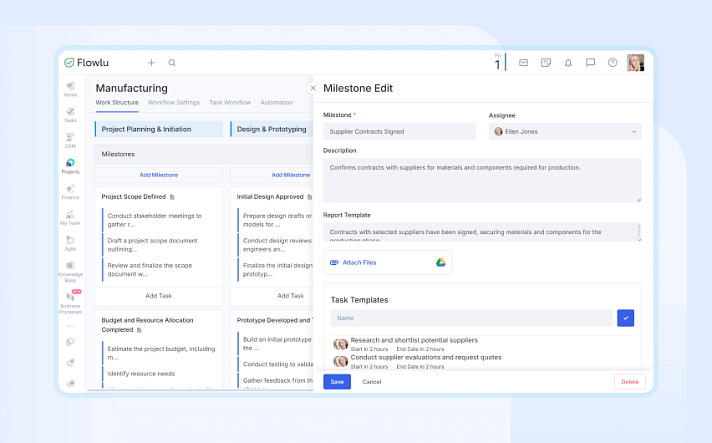Switch to the Workflow Settings tab
This screenshot has height=443, width=712.
point(174,102)
